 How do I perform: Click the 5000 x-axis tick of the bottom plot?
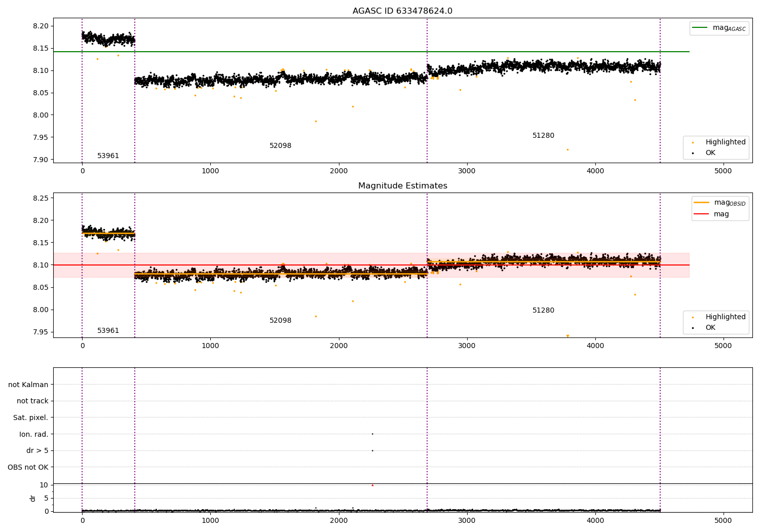723,520
